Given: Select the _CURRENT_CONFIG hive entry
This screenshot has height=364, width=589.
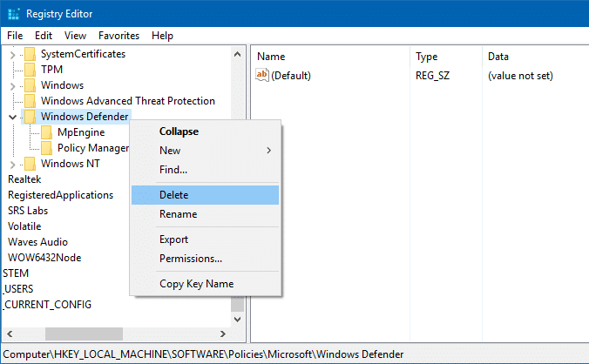Looking at the screenshot, I should pos(47,305).
